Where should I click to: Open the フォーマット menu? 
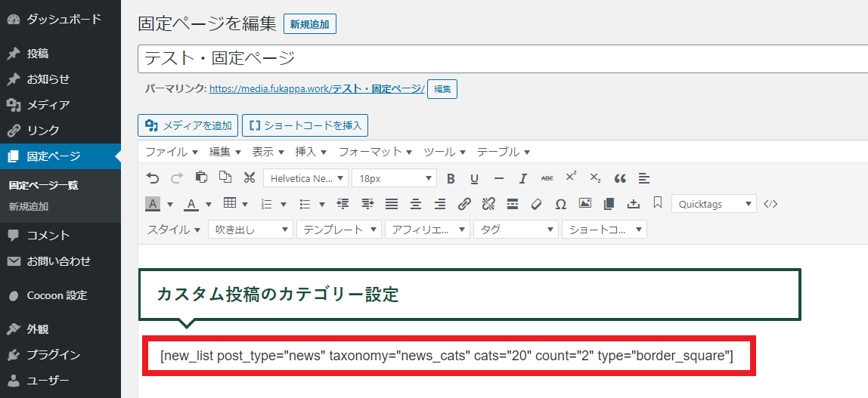(375, 152)
